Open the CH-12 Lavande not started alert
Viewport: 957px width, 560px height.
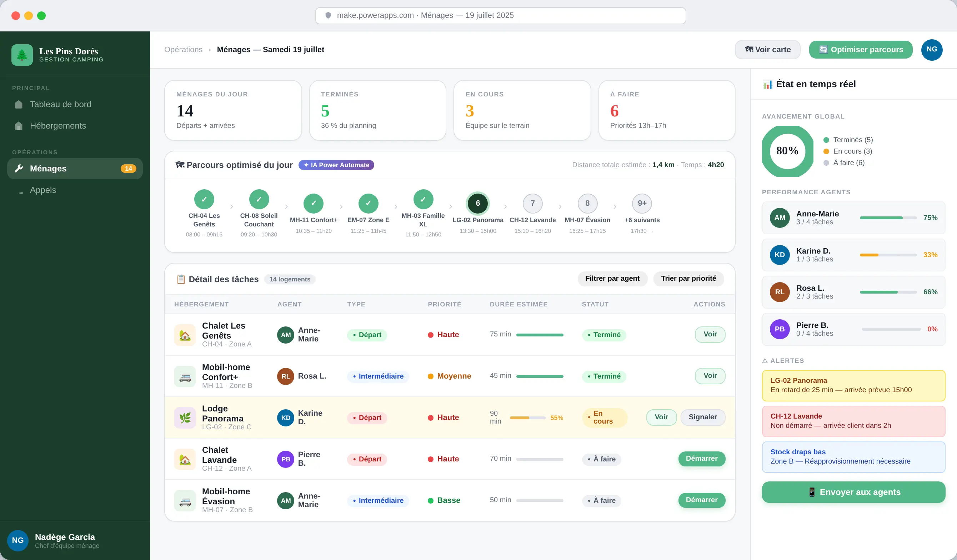tap(853, 421)
